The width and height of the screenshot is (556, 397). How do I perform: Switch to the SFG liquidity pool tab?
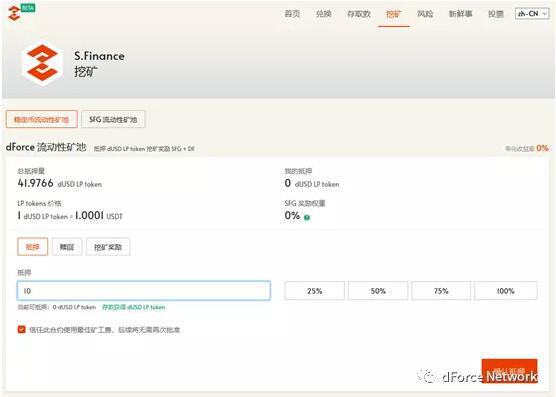tap(113, 119)
